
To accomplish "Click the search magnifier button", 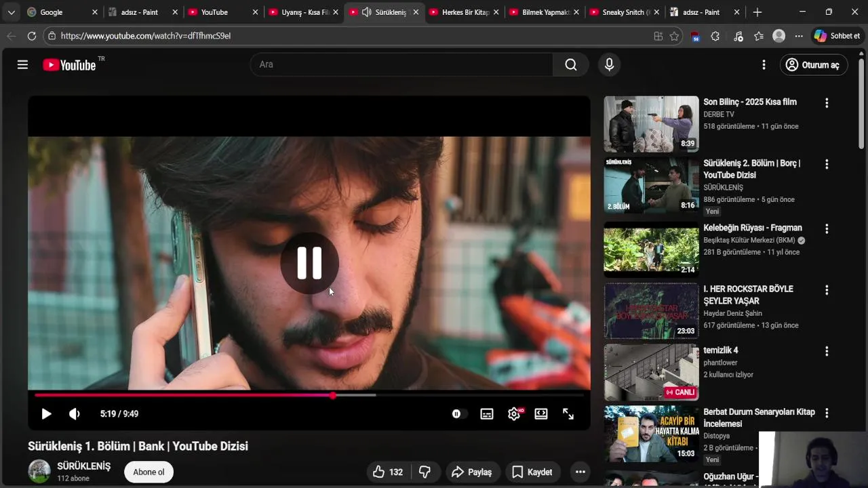I will (x=571, y=64).
